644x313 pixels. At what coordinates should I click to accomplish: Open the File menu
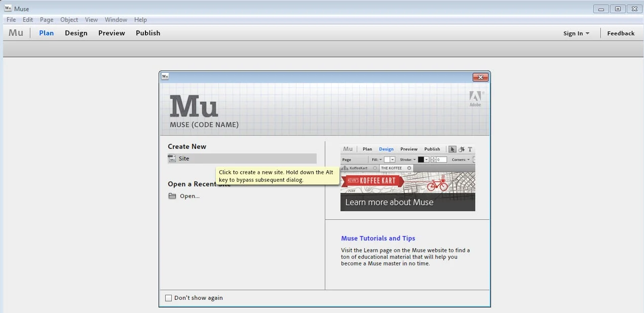click(11, 20)
